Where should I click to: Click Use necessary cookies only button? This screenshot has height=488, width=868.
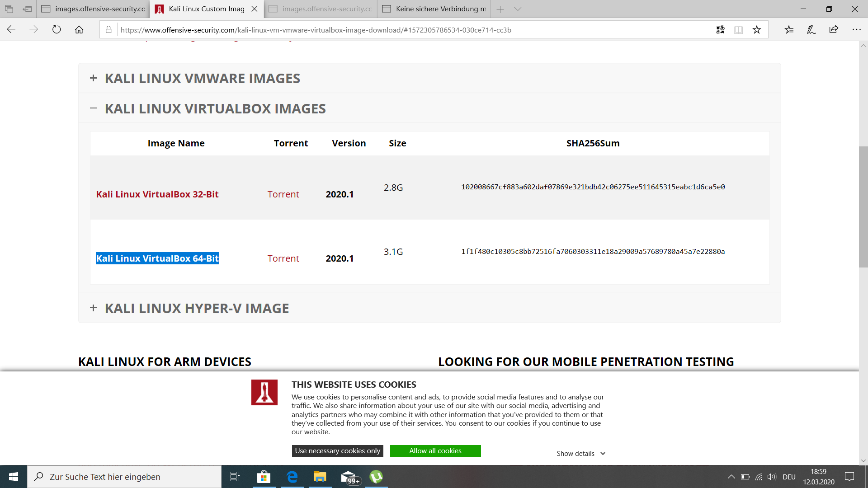pos(337,451)
